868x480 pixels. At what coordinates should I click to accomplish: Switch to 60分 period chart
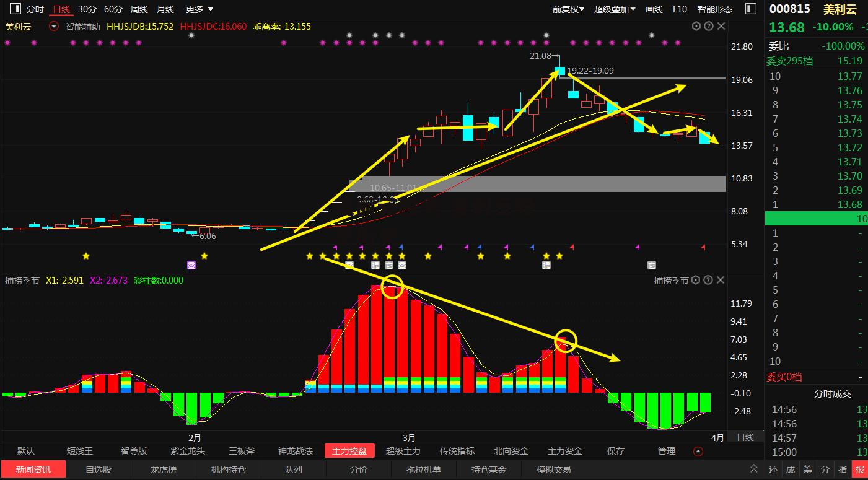[113, 9]
